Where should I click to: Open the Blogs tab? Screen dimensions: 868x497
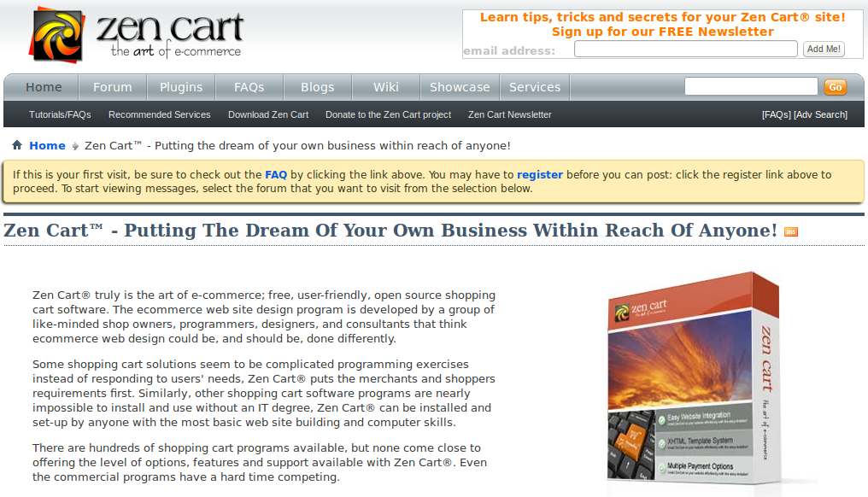(317, 87)
